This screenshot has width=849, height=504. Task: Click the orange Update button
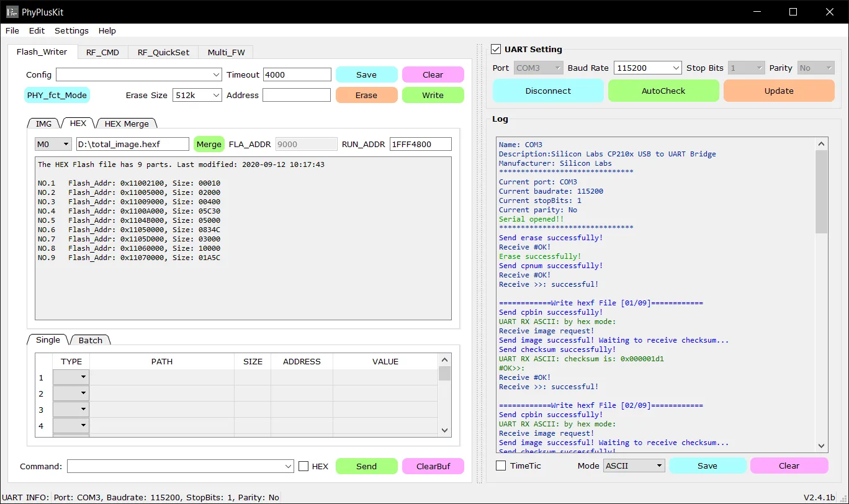[779, 91]
